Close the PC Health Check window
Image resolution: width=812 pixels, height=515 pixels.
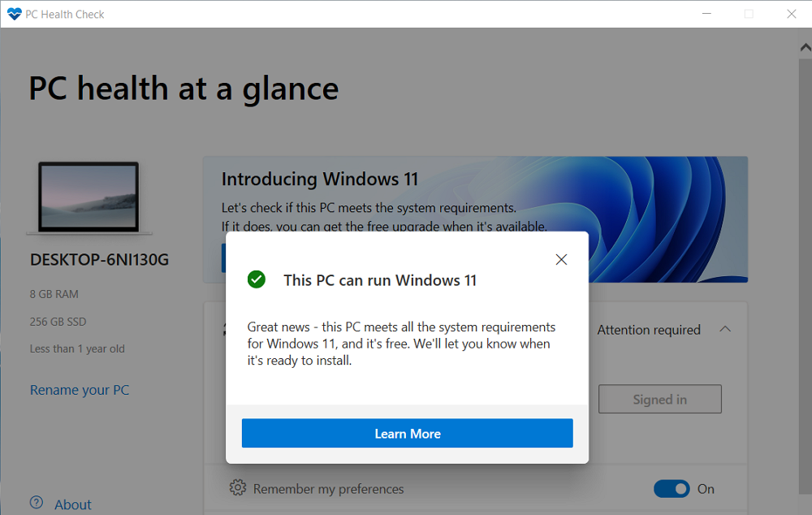click(791, 14)
